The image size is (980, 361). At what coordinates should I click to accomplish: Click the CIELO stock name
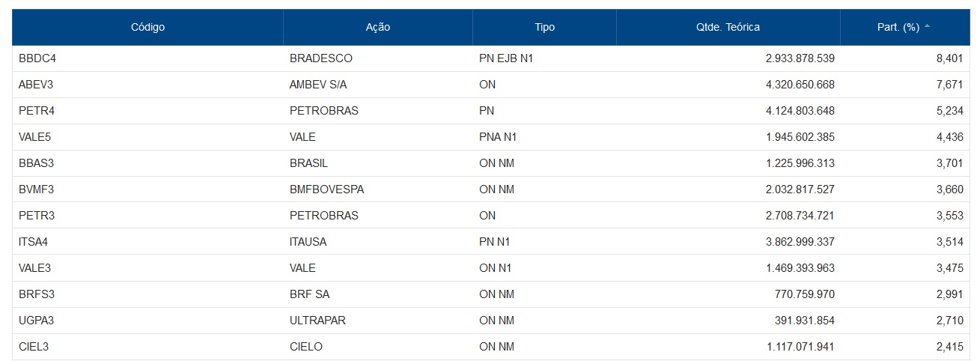(306, 347)
